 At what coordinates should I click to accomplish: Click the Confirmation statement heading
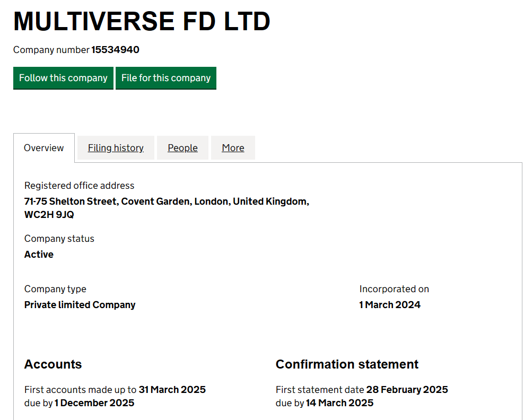tap(347, 364)
